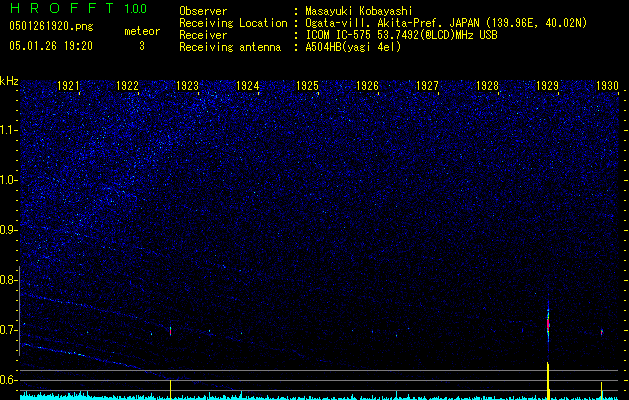Click the 1.1 kHz axis label
This screenshot has width=629, height=400.
coord(8,130)
